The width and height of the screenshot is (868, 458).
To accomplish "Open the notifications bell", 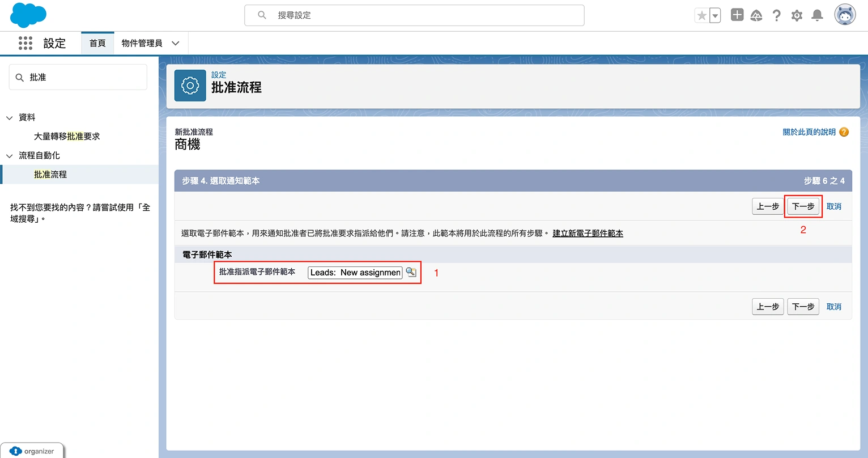I will [x=817, y=16].
